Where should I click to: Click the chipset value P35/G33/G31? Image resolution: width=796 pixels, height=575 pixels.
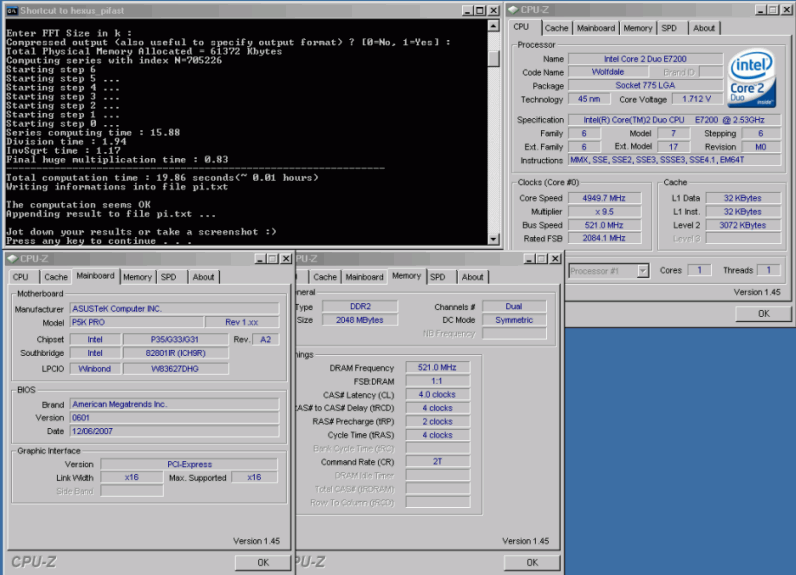175,340
